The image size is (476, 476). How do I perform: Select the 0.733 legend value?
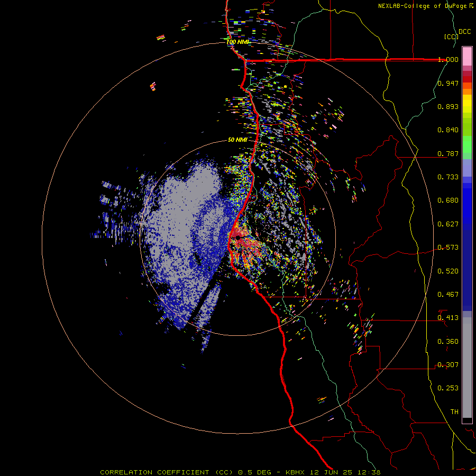coord(448,177)
